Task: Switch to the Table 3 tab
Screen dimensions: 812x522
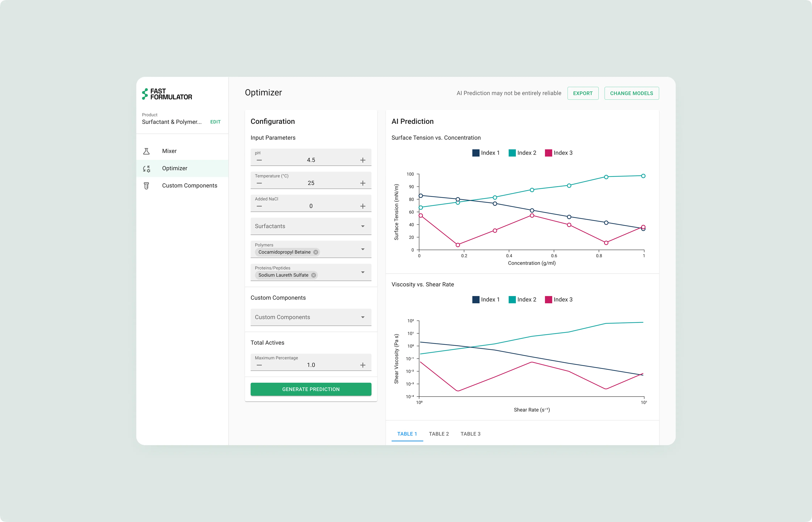Action: tap(470, 434)
